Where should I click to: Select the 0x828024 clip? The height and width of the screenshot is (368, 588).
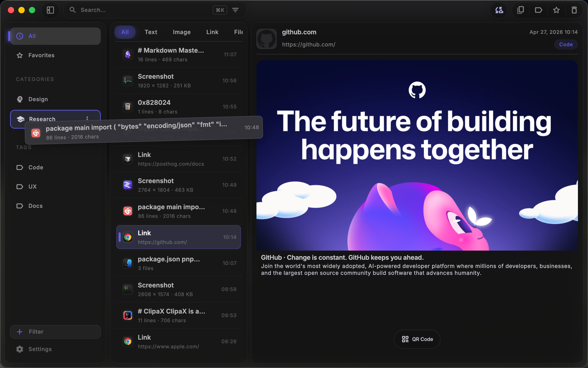click(x=179, y=107)
